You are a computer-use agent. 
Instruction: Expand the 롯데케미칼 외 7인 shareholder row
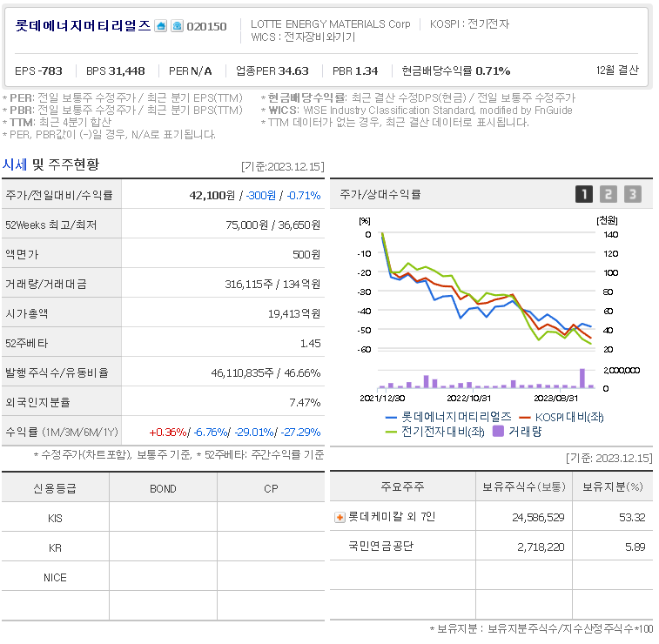[x=340, y=517]
